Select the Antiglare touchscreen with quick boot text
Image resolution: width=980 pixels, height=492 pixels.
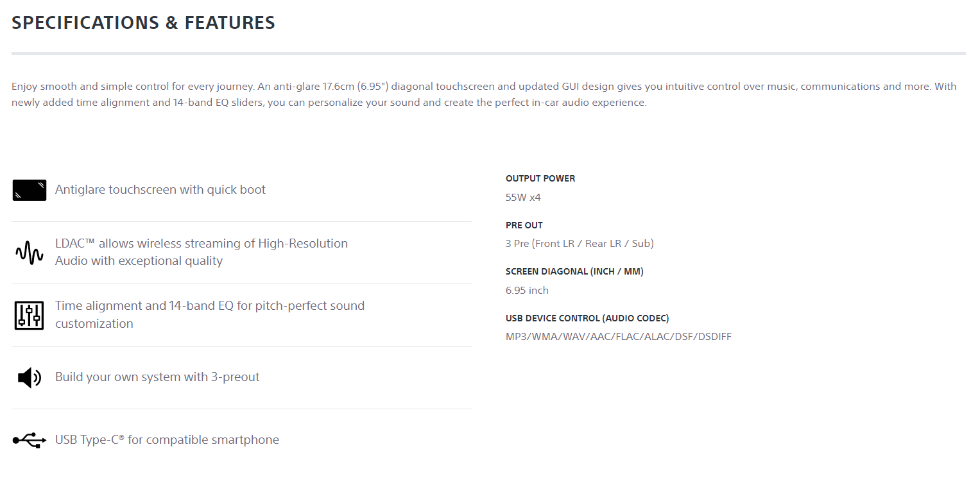click(160, 190)
